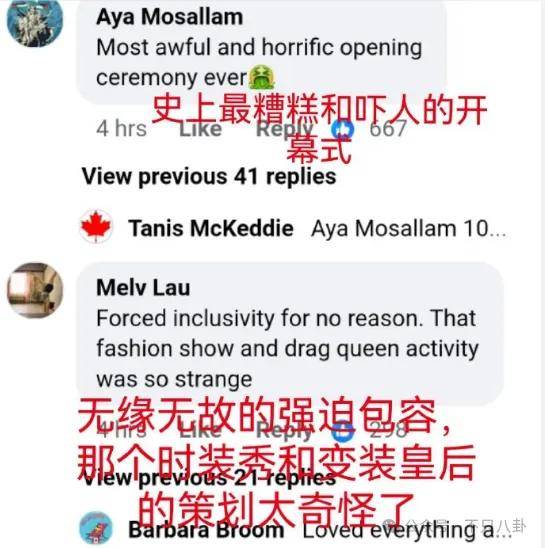Click Tanis McKeddie's maple leaf avatar

point(96,227)
